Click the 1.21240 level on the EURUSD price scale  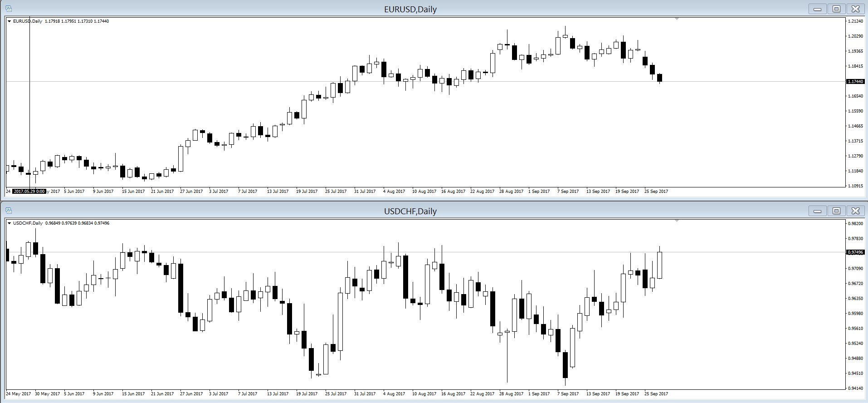click(855, 21)
